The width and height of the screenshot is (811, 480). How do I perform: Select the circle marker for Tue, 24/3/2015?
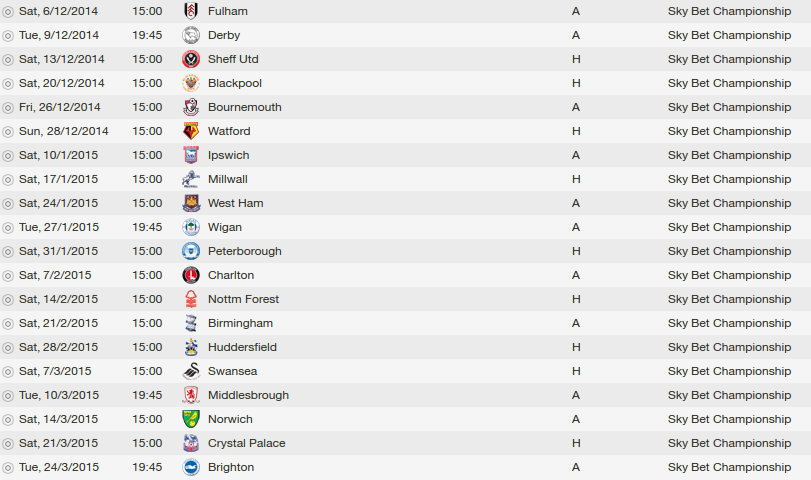coord(8,467)
